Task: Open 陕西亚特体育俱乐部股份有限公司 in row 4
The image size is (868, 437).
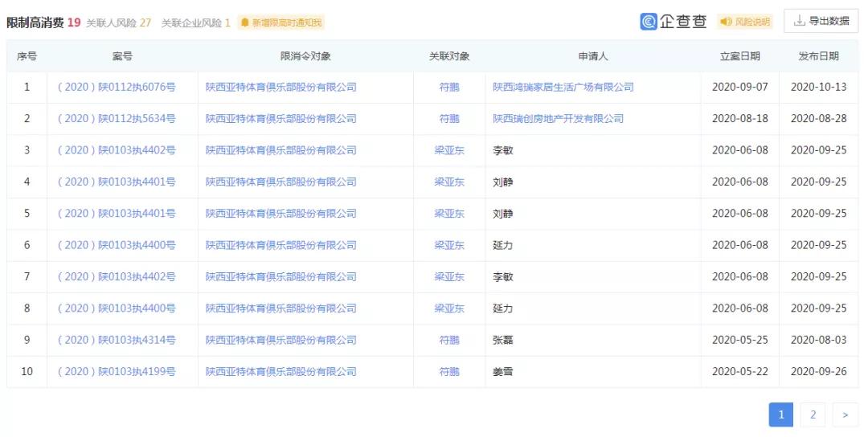Action: coord(281,182)
